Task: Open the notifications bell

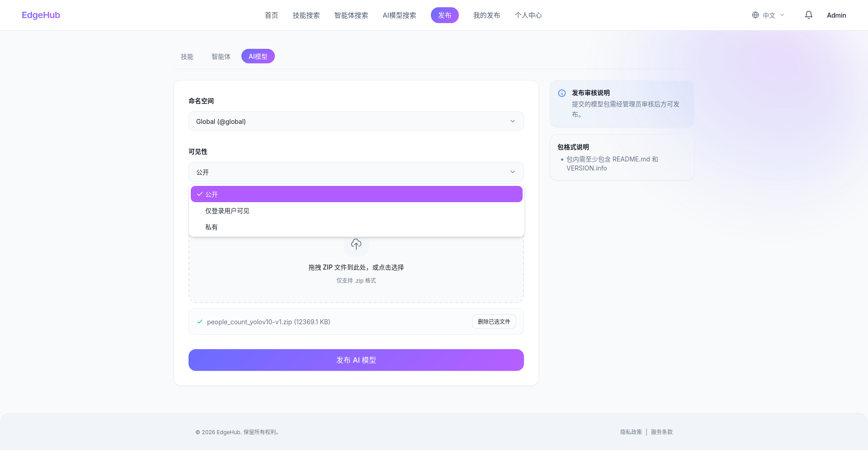Action: 809,15
